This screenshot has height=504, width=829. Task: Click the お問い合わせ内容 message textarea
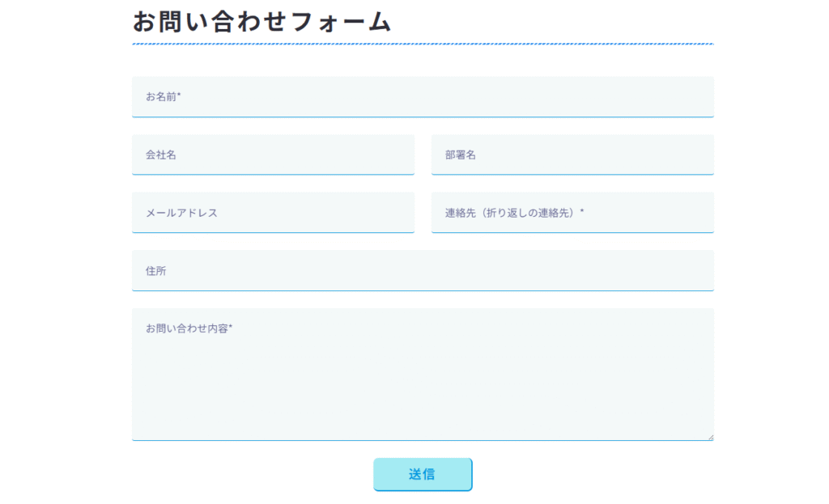(423, 374)
